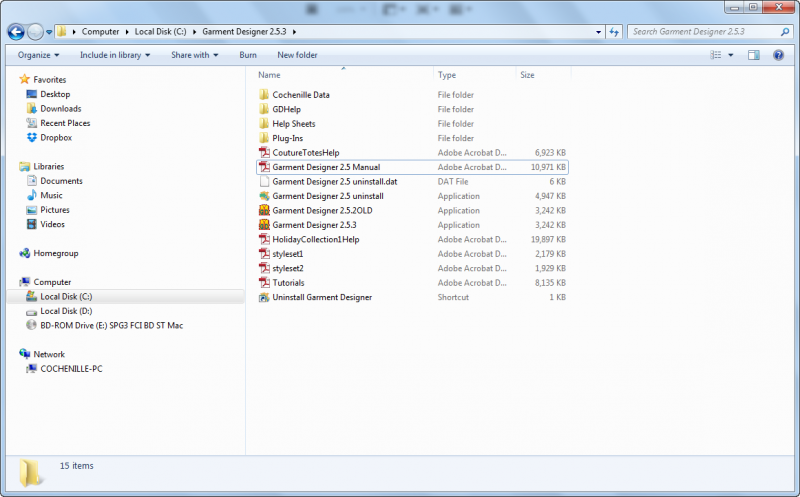The width and height of the screenshot is (800, 497).
Task: Sort by the Type column header
Action: 447,75
